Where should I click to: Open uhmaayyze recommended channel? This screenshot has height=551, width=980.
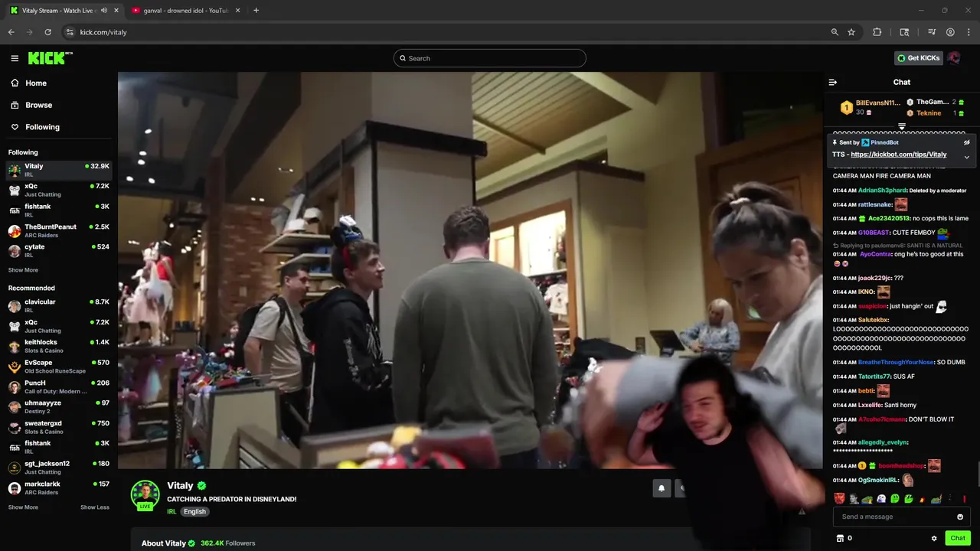coord(59,407)
